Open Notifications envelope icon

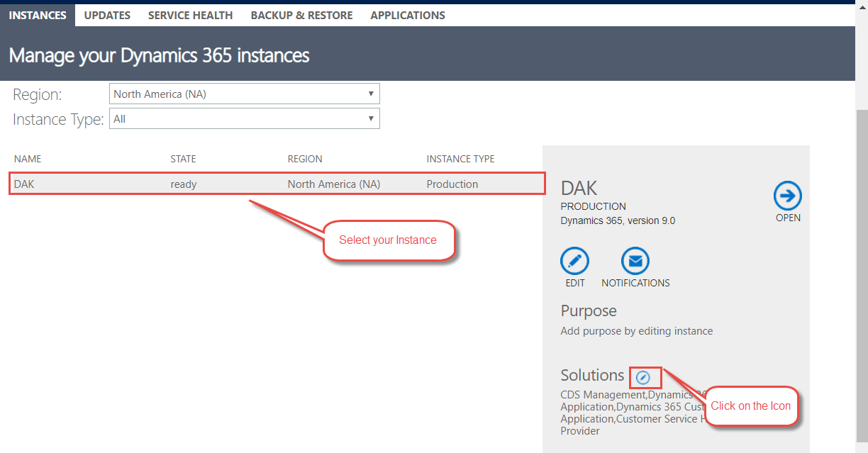pyautogui.click(x=635, y=262)
